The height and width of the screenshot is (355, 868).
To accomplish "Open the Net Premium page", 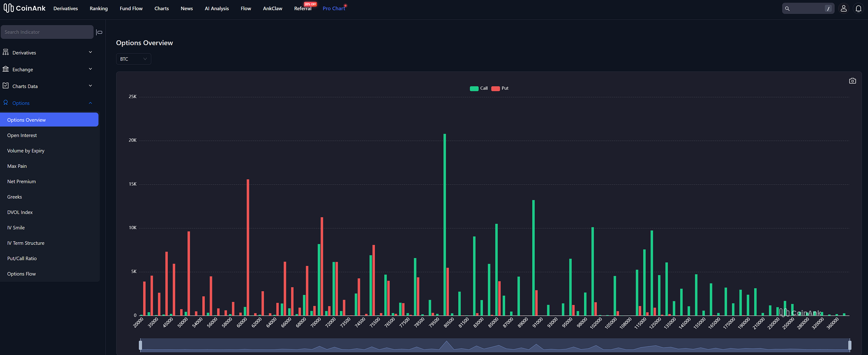I will pyautogui.click(x=49, y=182).
